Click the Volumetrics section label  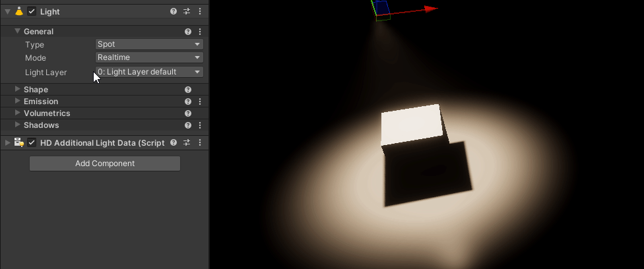[47, 113]
